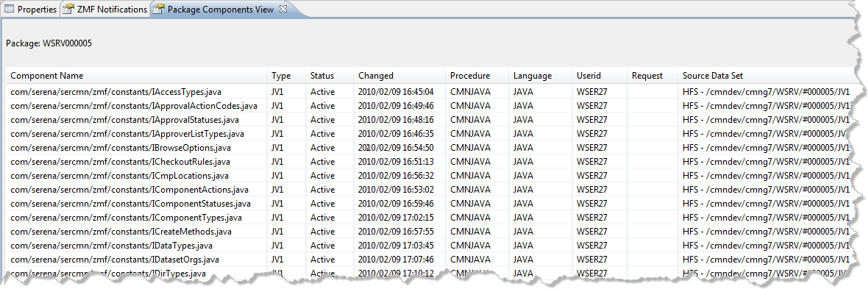Open the ZMF Notifications tab
This screenshot has height=289, width=868.
click(105, 10)
